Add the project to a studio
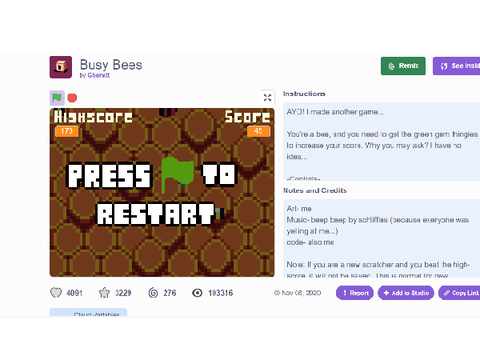 [406, 293]
